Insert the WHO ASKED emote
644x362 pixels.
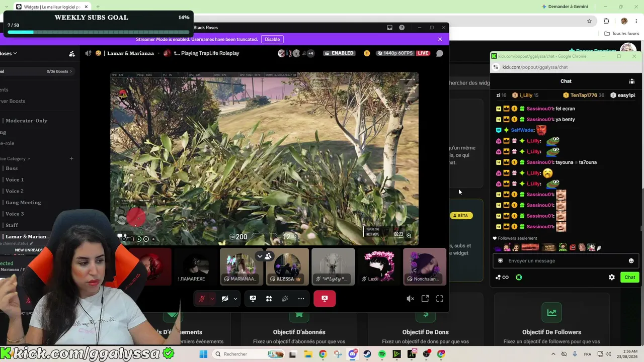coord(549,247)
